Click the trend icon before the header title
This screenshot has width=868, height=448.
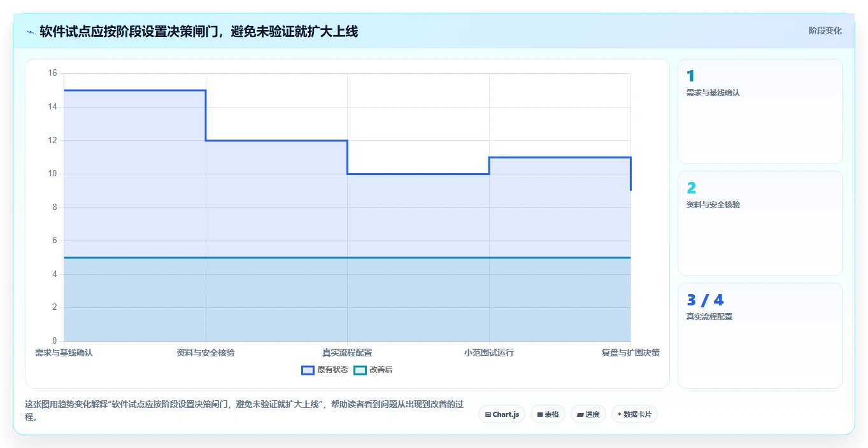tap(30, 31)
